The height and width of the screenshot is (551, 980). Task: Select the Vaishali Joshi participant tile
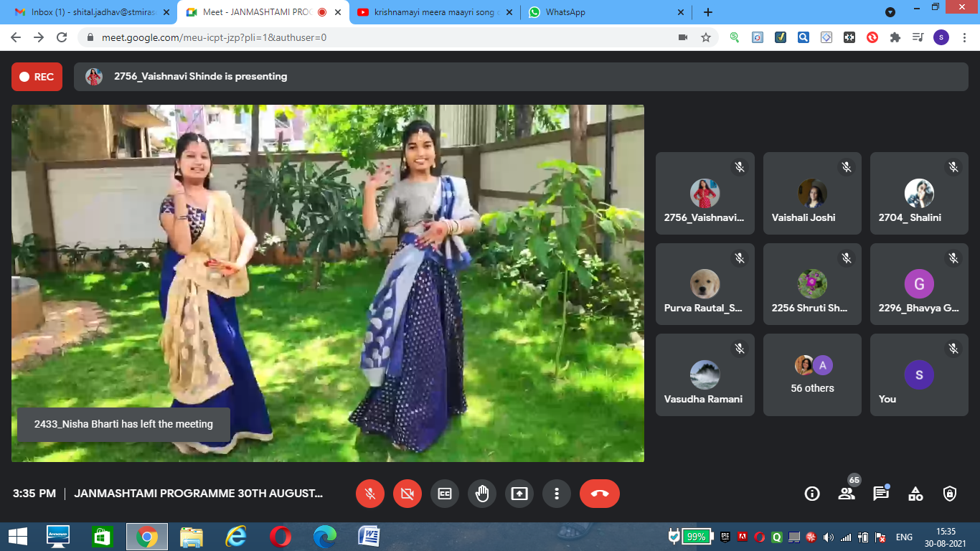(812, 193)
